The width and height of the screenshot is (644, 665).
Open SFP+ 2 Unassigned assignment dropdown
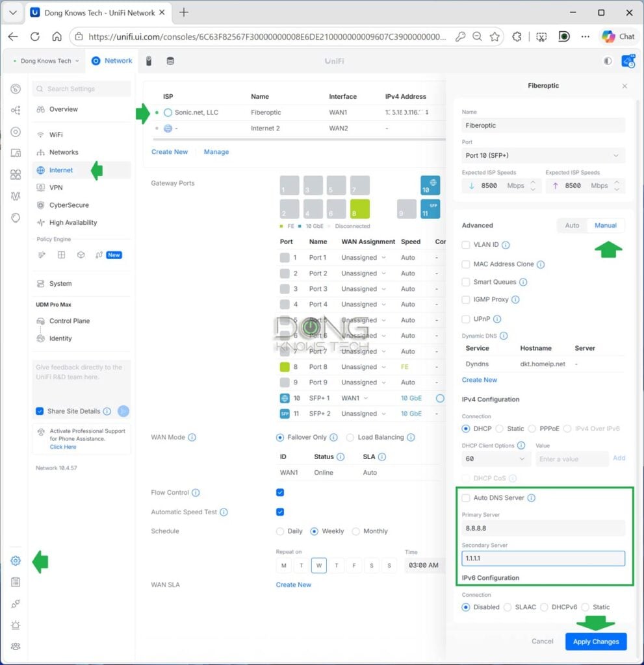pyautogui.click(x=363, y=414)
